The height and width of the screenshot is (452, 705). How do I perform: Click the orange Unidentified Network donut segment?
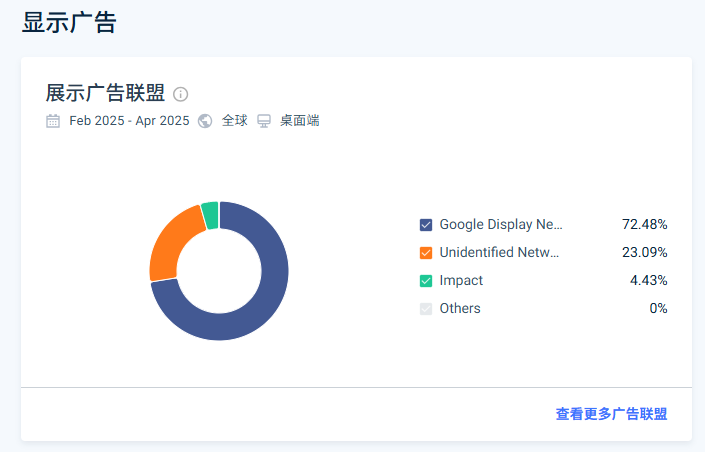(169, 245)
